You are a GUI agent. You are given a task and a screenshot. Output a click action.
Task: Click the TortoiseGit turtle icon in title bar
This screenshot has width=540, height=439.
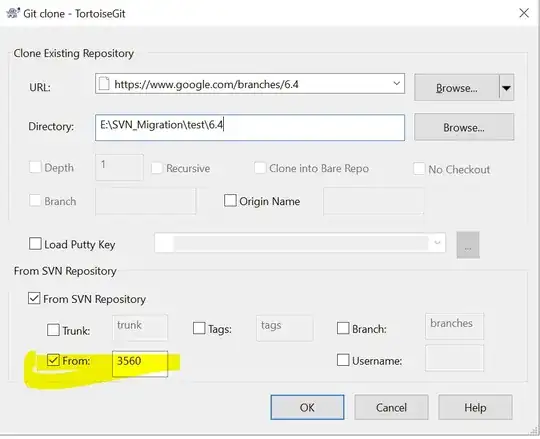pos(13,13)
